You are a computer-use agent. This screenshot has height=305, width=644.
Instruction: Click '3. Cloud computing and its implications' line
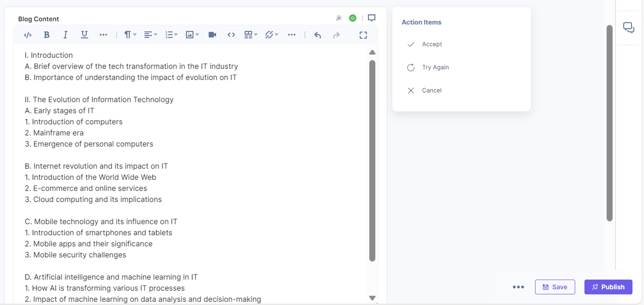click(x=93, y=200)
